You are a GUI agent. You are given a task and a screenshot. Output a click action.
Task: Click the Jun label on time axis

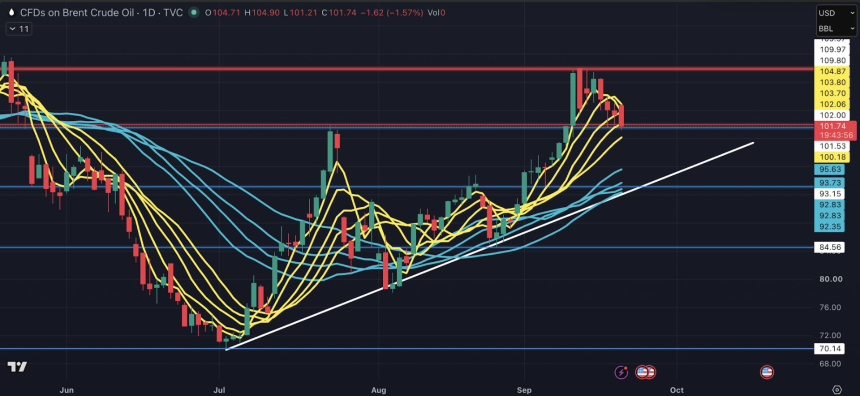(x=66, y=390)
